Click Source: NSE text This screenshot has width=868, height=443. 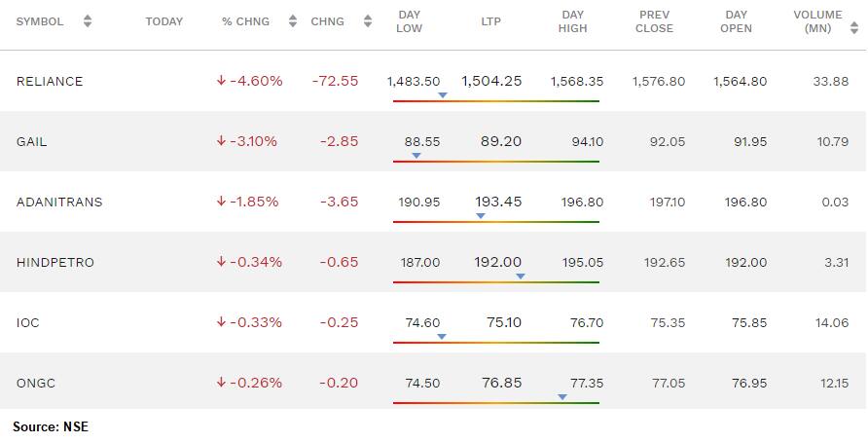tap(51, 427)
